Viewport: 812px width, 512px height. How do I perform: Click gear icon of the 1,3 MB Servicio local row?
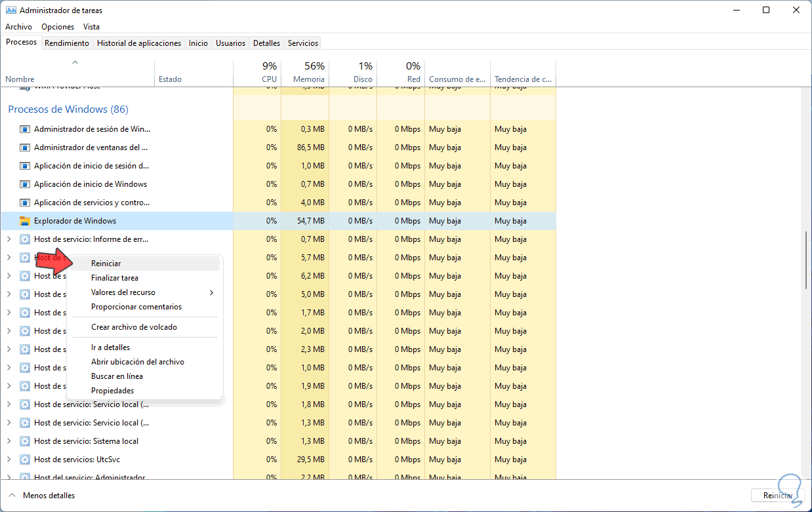click(25, 423)
